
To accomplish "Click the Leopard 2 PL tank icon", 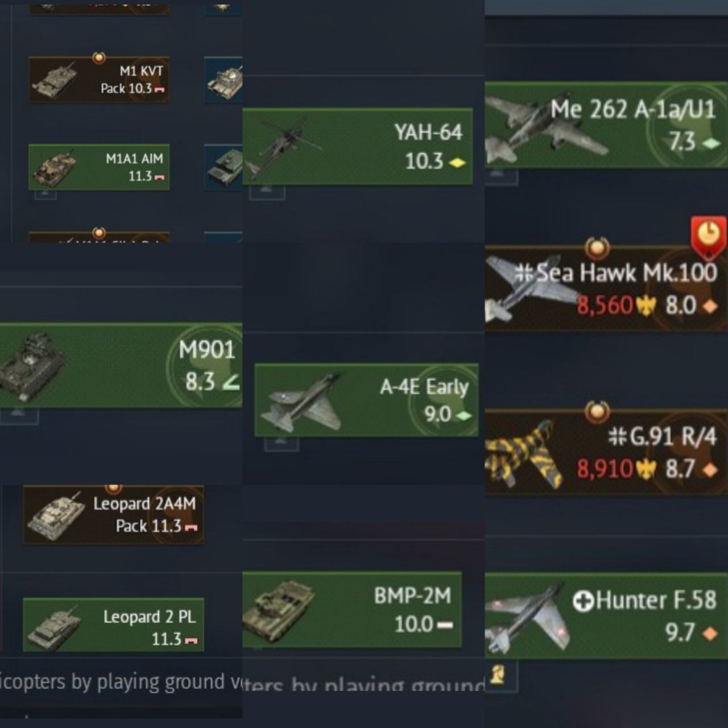I will (x=56, y=628).
